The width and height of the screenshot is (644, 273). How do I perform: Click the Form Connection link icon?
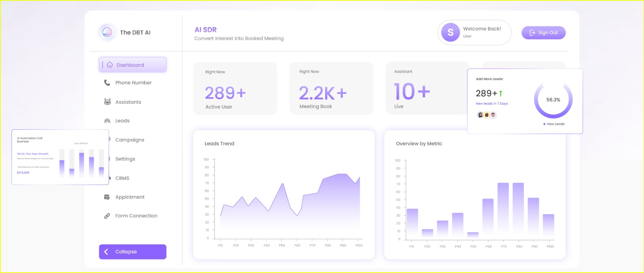[107, 216]
